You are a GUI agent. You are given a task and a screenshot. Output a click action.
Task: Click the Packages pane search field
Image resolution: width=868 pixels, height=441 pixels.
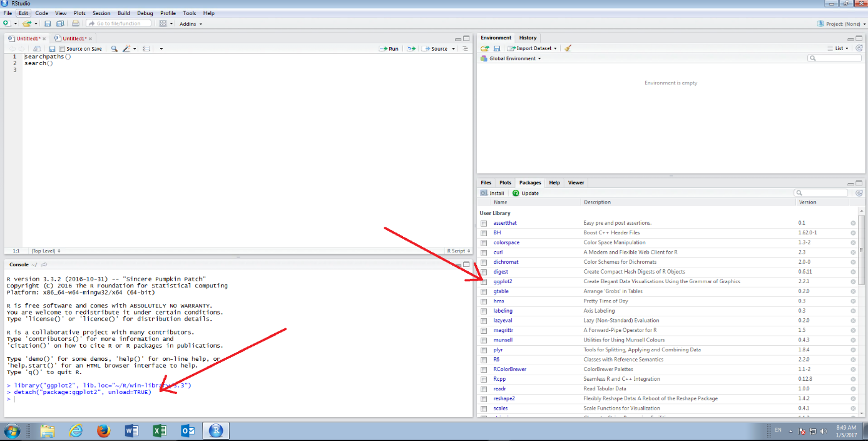(821, 193)
